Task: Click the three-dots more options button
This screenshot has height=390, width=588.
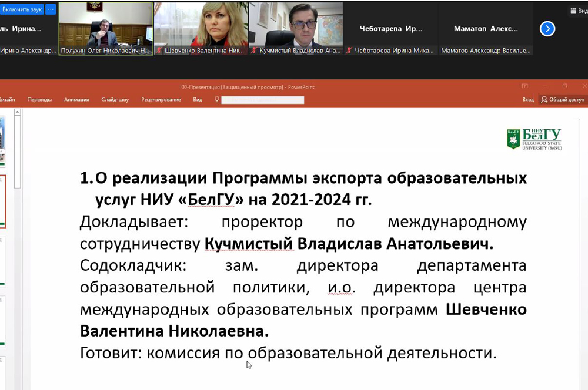Action: click(51, 9)
